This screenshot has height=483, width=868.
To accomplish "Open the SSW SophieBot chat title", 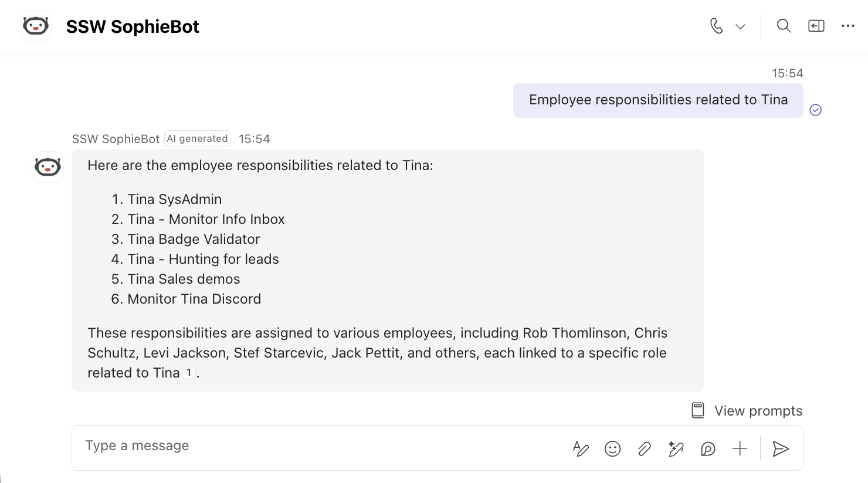I will tap(133, 26).
